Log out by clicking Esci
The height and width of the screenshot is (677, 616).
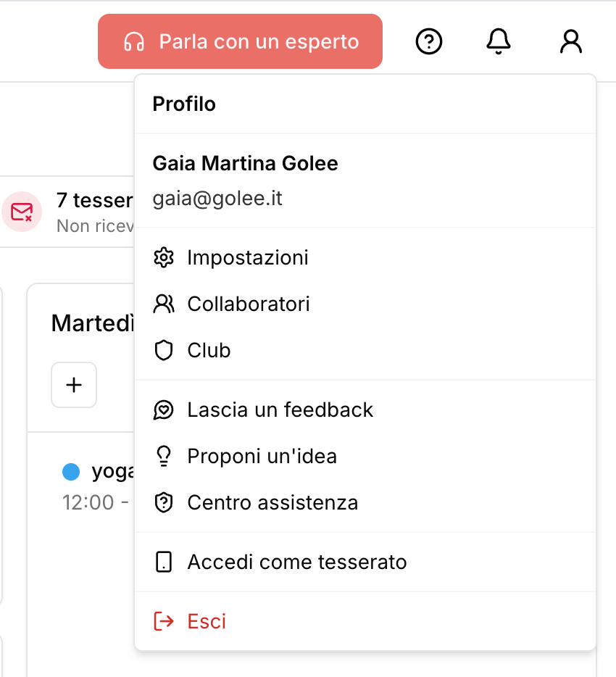click(x=207, y=621)
